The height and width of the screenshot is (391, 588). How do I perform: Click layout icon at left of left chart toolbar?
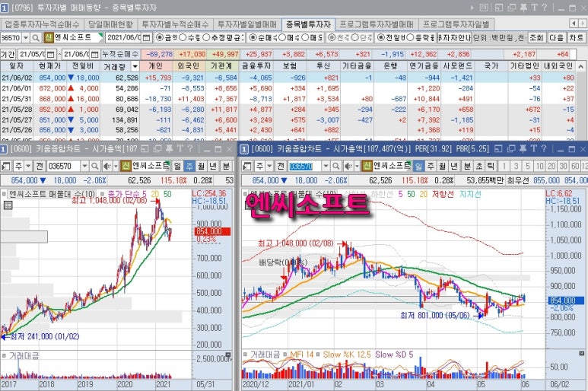point(5,166)
